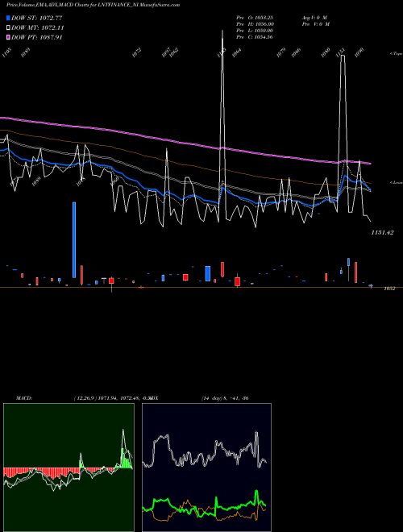Click the 'Avg V: 0 M' volume text

[314, 18]
